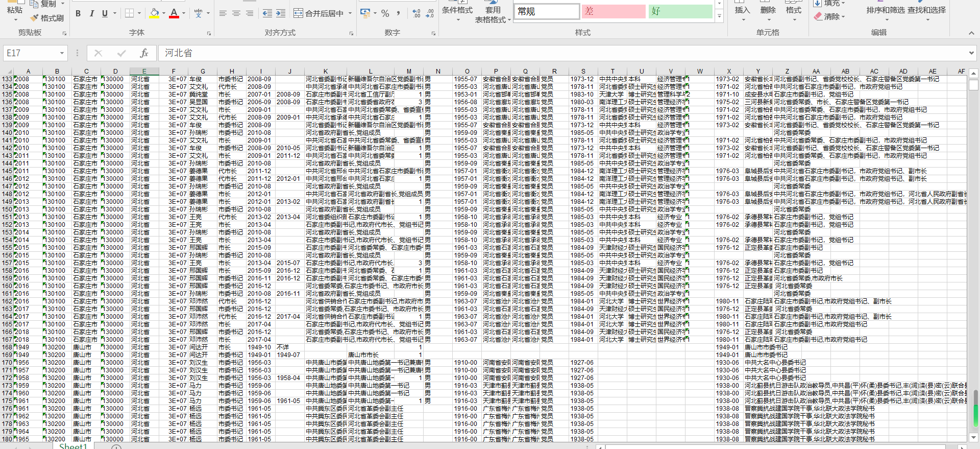Open the font (字体) dialog launcher
980x449 pixels.
tap(209, 33)
